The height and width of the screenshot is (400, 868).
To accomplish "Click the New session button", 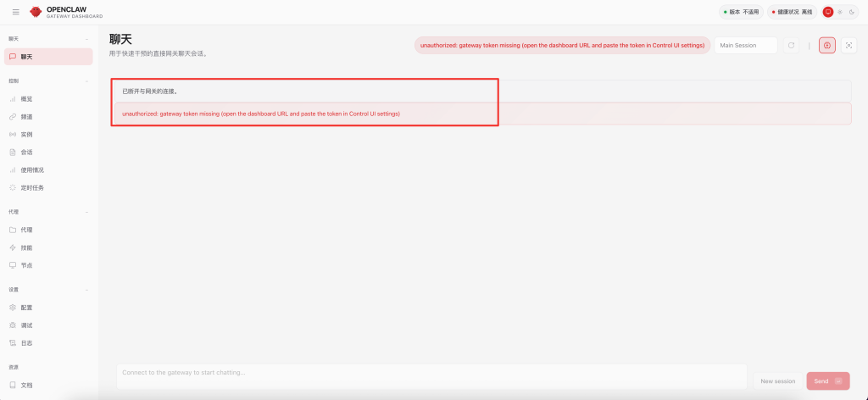I will click(777, 381).
